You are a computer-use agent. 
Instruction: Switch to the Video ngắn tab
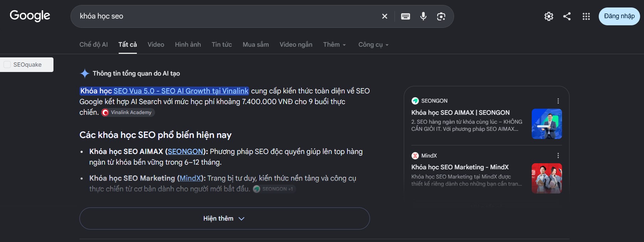coord(296,45)
